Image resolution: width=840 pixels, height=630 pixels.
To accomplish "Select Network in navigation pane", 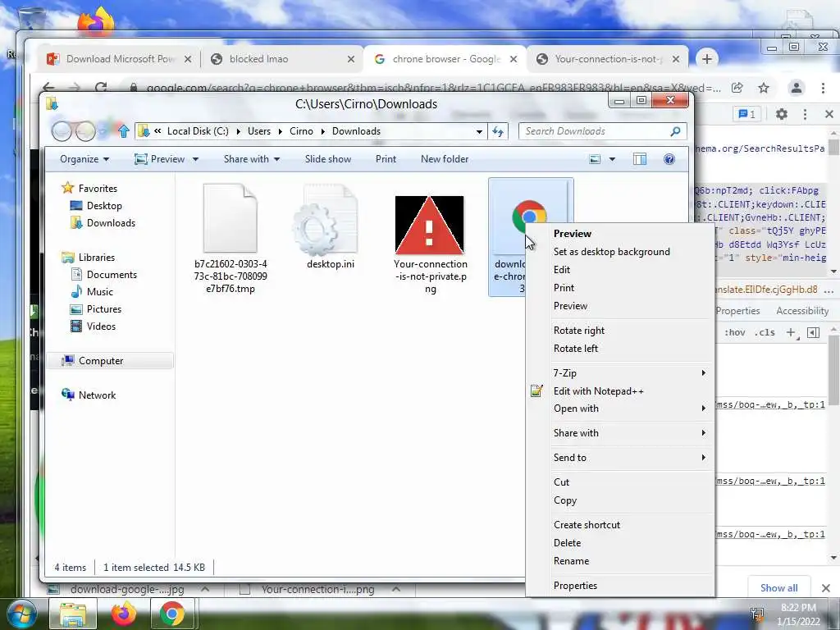I will 97,395.
